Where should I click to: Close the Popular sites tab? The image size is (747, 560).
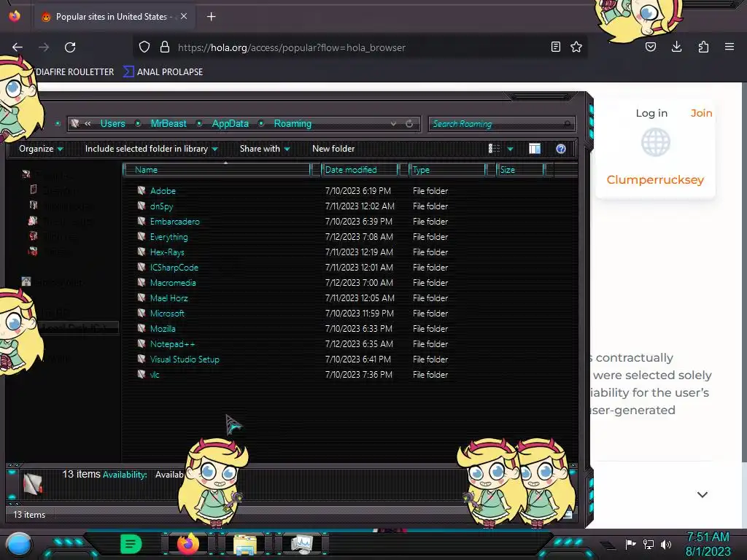[184, 16]
